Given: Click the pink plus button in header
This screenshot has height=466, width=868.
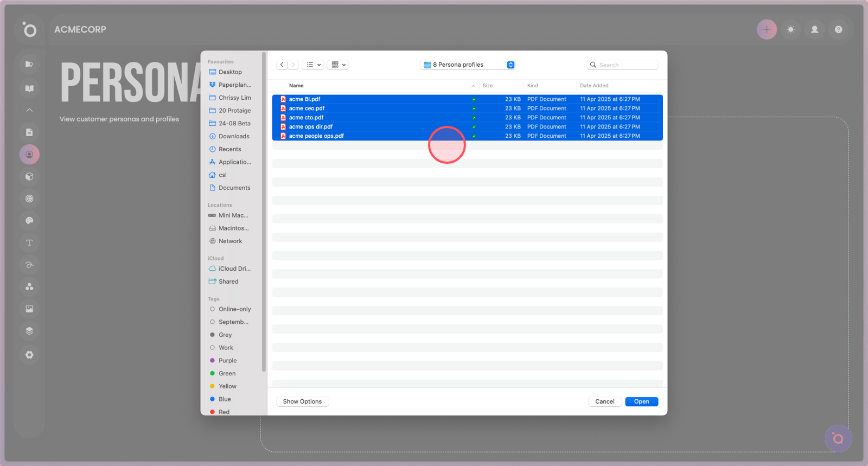Looking at the screenshot, I should tap(767, 30).
